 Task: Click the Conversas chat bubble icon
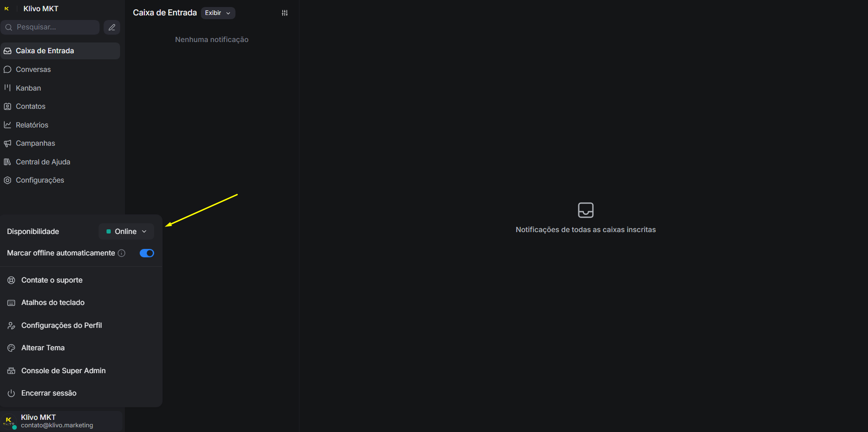click(7, 70)
